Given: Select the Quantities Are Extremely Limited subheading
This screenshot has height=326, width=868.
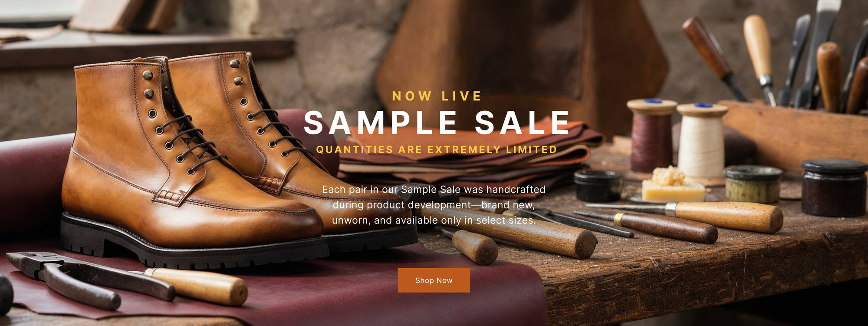Looking at the screenshot, I should click(x=437, y=150).
